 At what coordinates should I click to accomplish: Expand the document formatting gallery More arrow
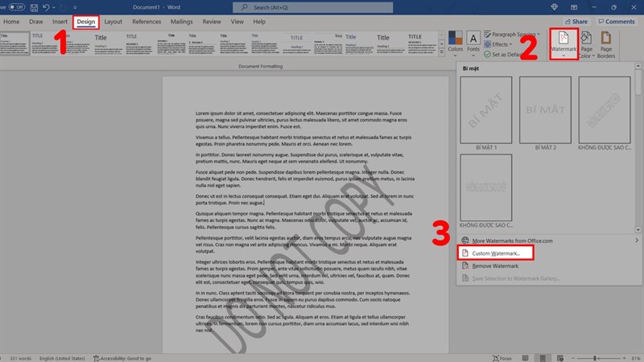coord(441,52)
